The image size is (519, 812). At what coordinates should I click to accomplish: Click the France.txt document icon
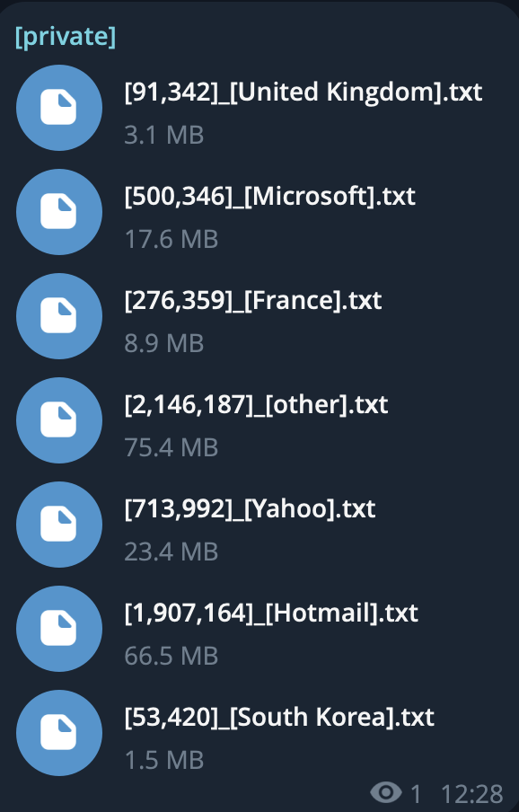tap(59, 316)
